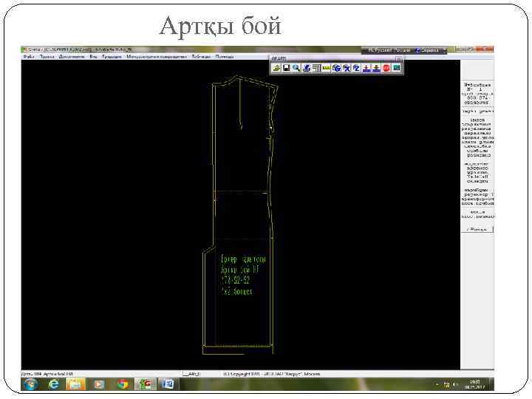Launch Google Chrome from the taskbar
The width and height of the screenshot is (532, 399).
(123, 384)
